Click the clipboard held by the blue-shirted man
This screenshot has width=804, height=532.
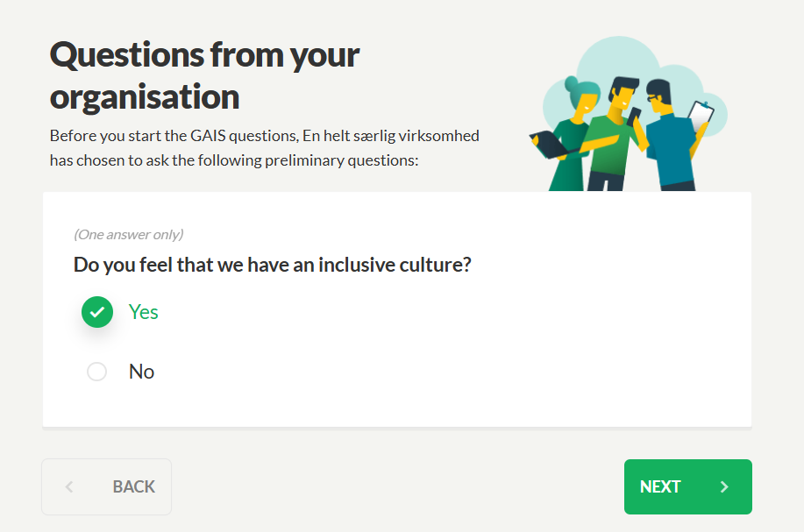click(701, 117)
